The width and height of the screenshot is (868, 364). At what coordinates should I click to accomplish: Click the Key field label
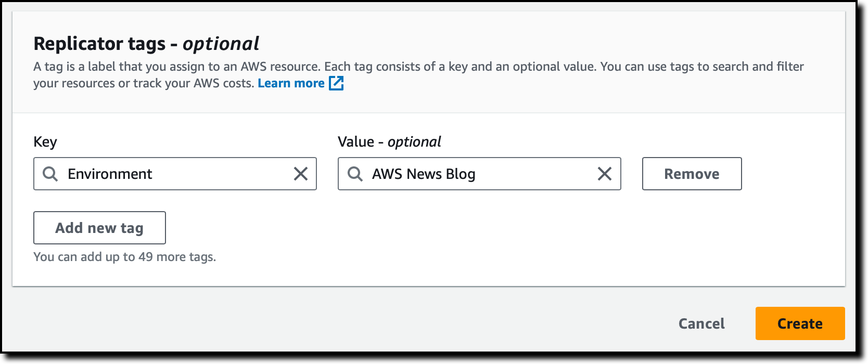pyautogui.click(x=45, y=142)
